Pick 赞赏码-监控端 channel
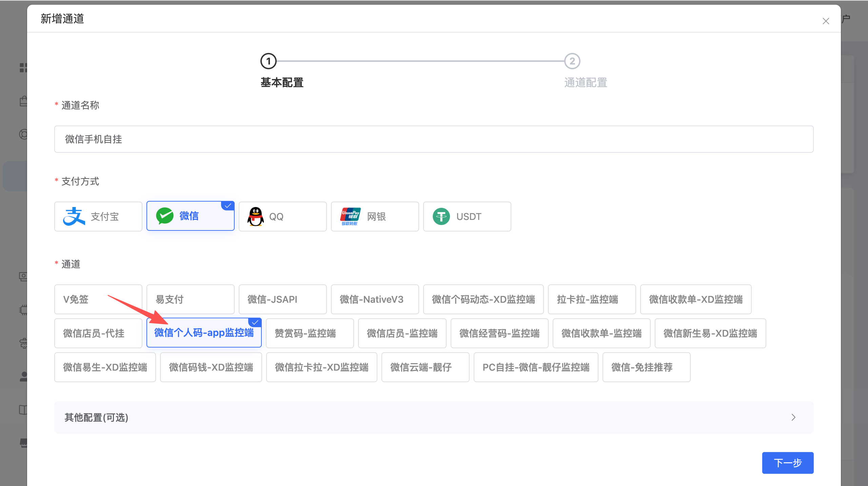The width and height of the screenshot is (868, 486). pos(310,333)
